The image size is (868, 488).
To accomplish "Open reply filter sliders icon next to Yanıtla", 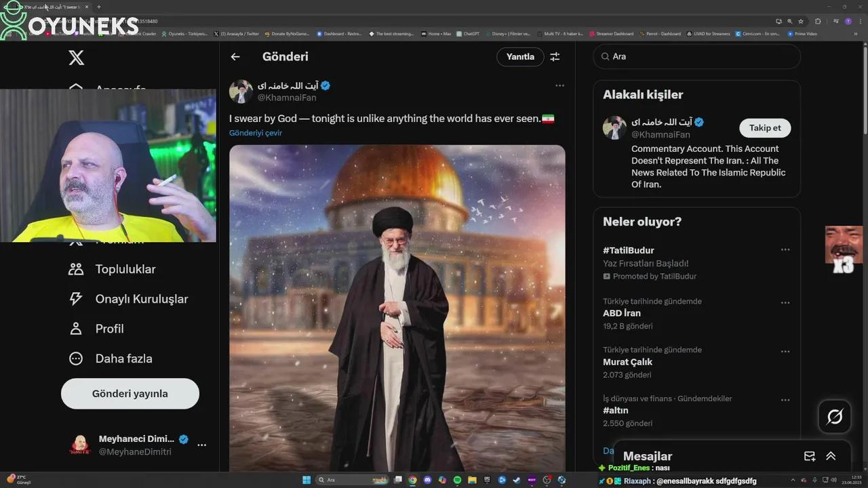I will [555, 57].
